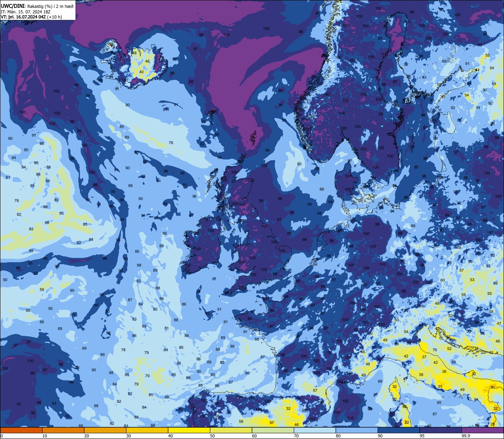This screenshot has height=439, width=504.
Task: Click the "70" legend scale label
Action: [296, 436]
